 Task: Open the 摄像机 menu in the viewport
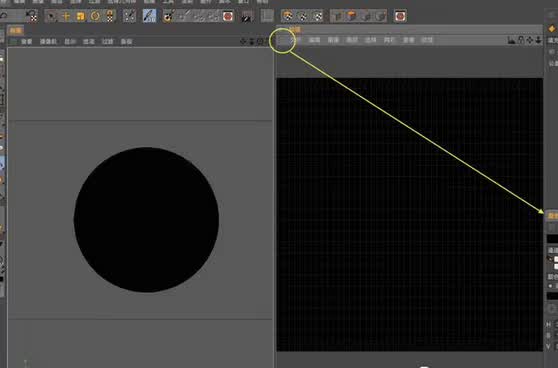pos(48,42)
